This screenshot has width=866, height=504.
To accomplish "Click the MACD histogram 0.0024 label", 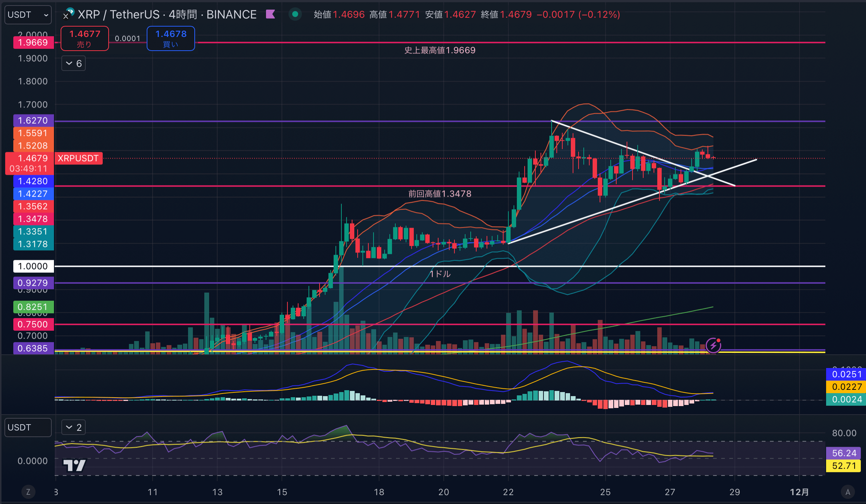I will click(x=846, y=399).
